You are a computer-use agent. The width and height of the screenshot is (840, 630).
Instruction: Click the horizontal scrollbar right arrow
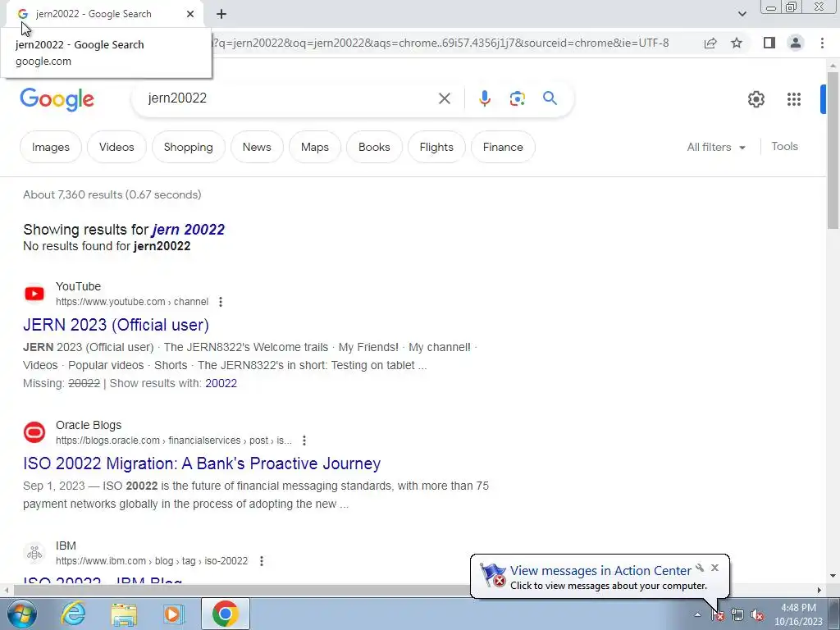pyautogui.click(x=819, y=590)
